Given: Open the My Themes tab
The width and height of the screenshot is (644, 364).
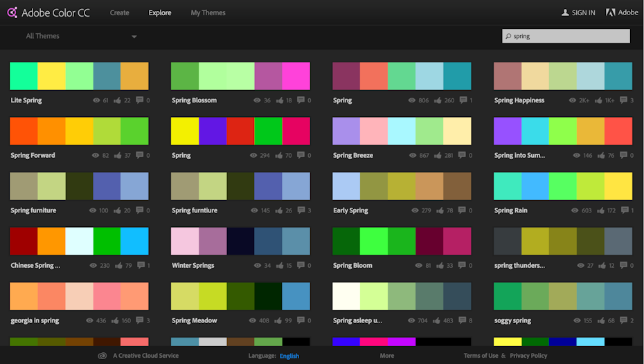Looking at the screenshot, I should [208, 12].
